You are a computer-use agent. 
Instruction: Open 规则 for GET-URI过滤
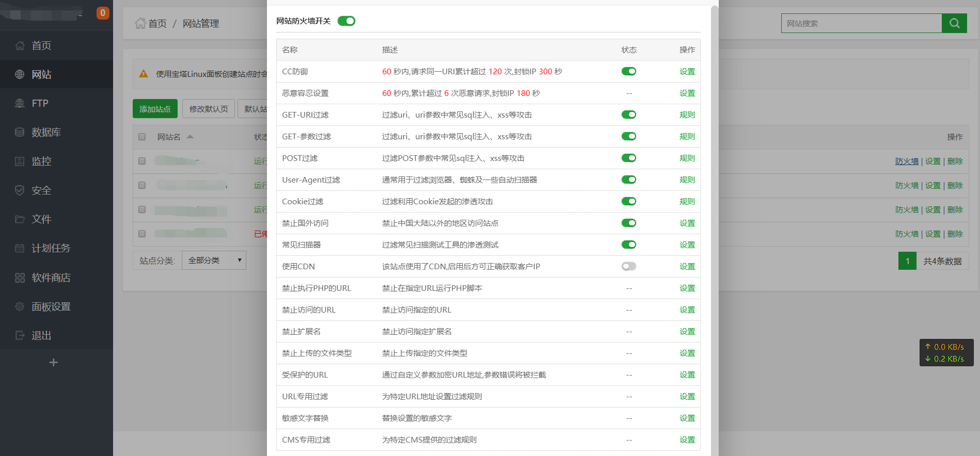[687, 115]
